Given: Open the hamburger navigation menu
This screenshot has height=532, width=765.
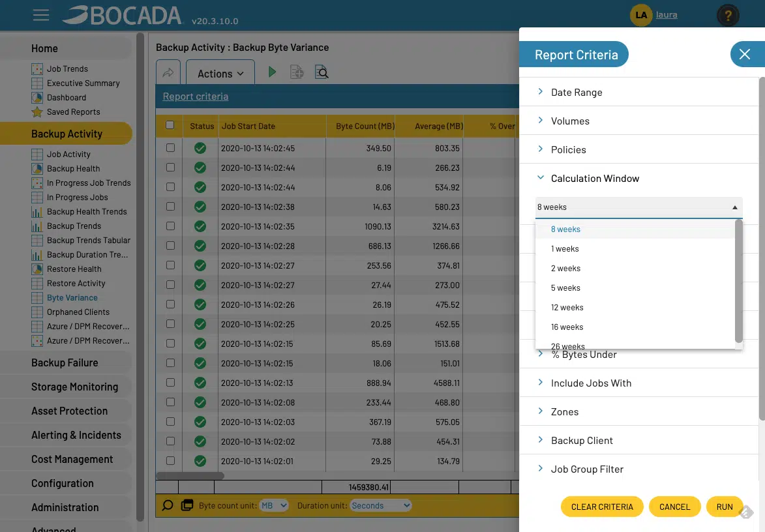Looking at the screenshot, I should pyautogui.click(x=41, y=15).
